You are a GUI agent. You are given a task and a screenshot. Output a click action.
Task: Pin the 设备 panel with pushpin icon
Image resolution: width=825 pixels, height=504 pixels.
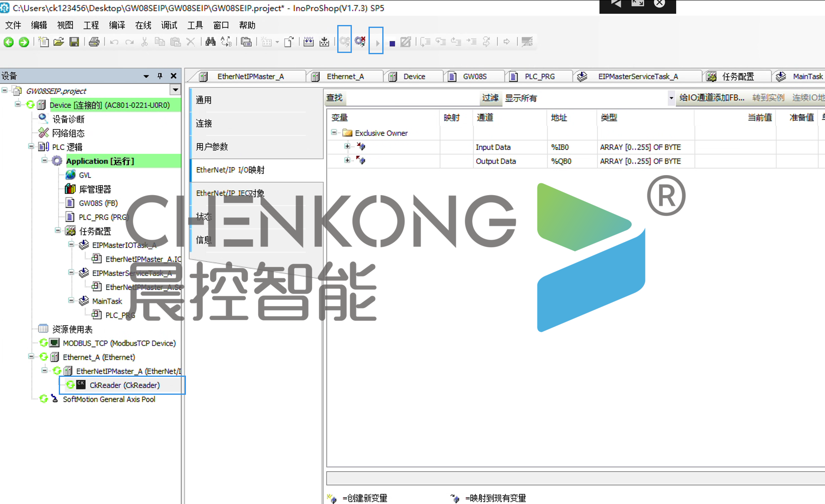coord(160,76)
